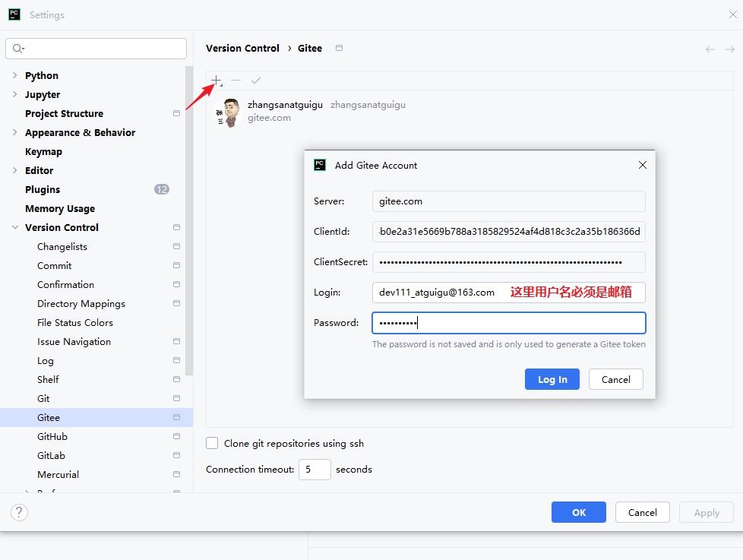This screenshot has width=743, height=560.
Task: Click the Connection timeout value field
Action: click(x=315, y=470)
